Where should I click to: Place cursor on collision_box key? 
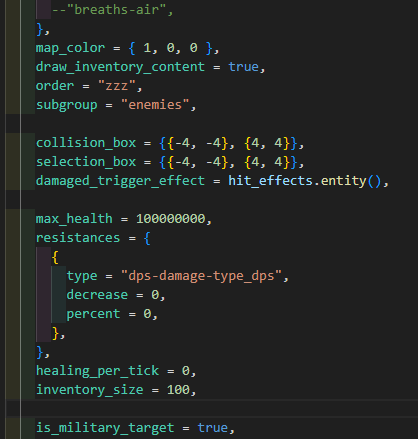point(86,143)
